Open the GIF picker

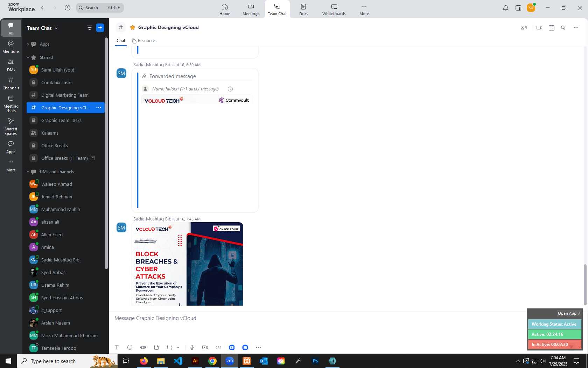tap(143, 347)
